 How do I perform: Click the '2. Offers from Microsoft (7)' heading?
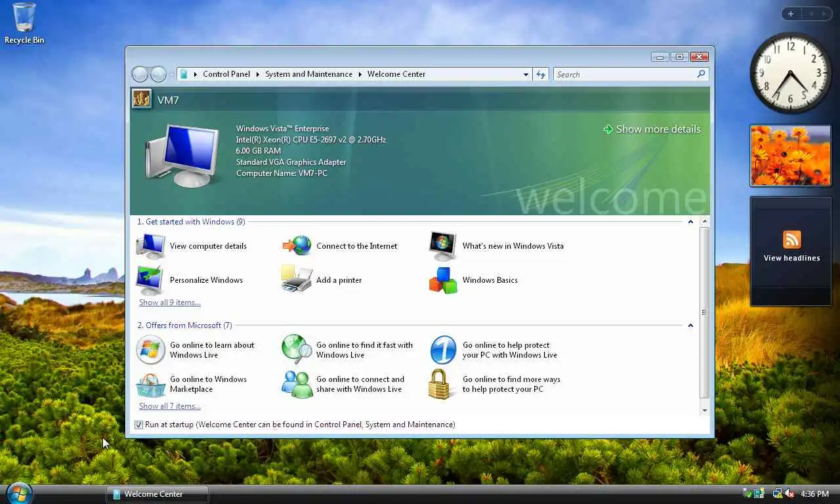coord(185,325)
